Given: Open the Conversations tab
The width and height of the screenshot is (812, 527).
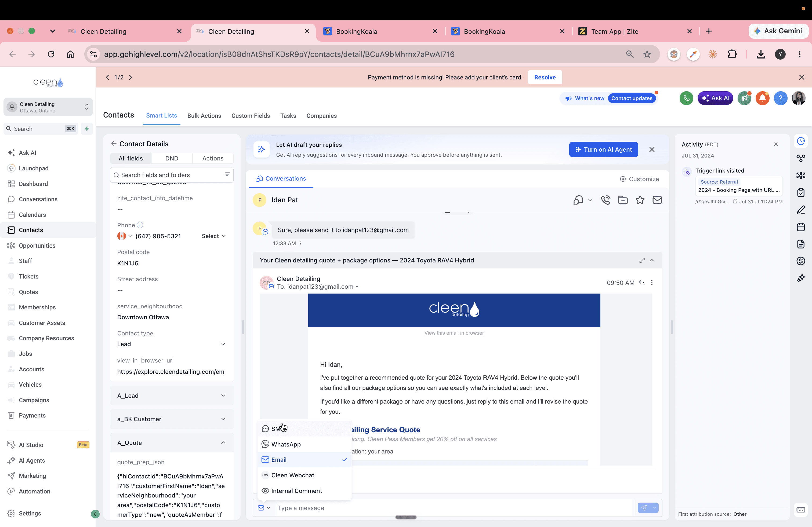Looking at the screenshot, I should coord(281,179).
